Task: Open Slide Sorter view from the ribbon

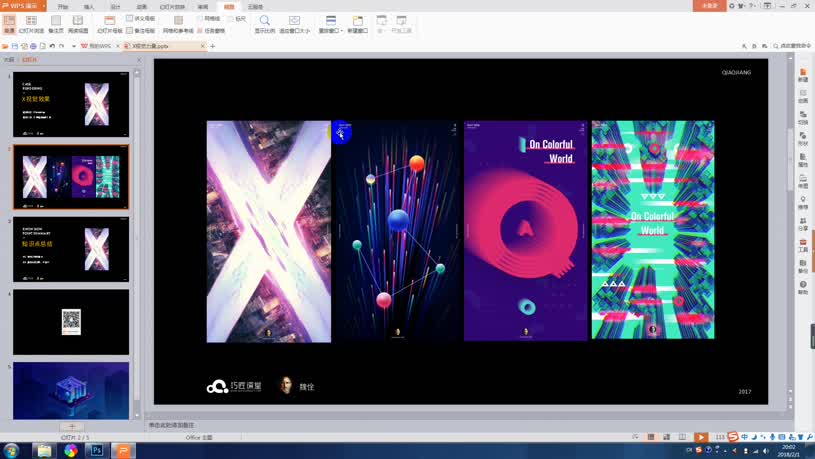Action: pyautogui.click(x=31, y=24)
